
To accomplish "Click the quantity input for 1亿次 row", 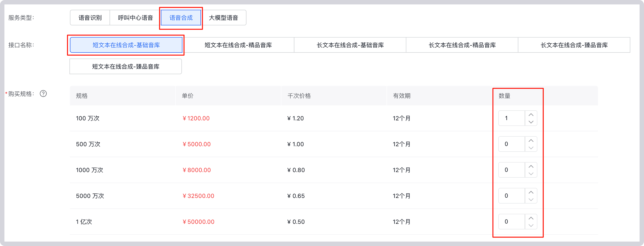I will point(511,221).
